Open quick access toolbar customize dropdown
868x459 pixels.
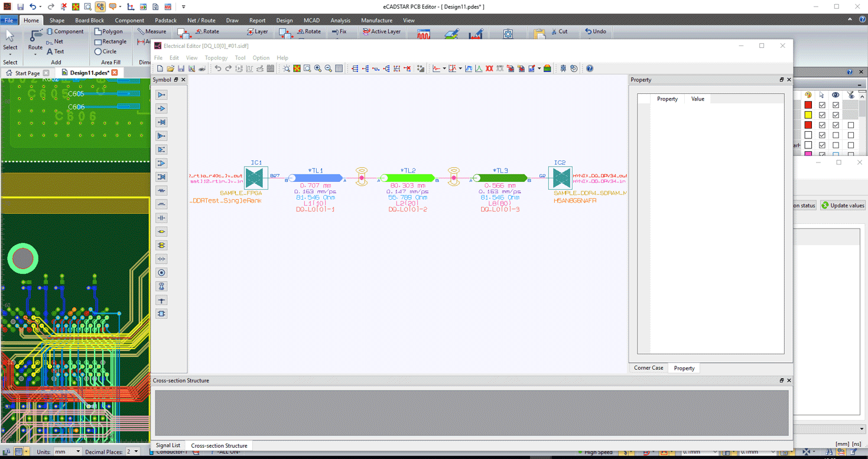183,7
